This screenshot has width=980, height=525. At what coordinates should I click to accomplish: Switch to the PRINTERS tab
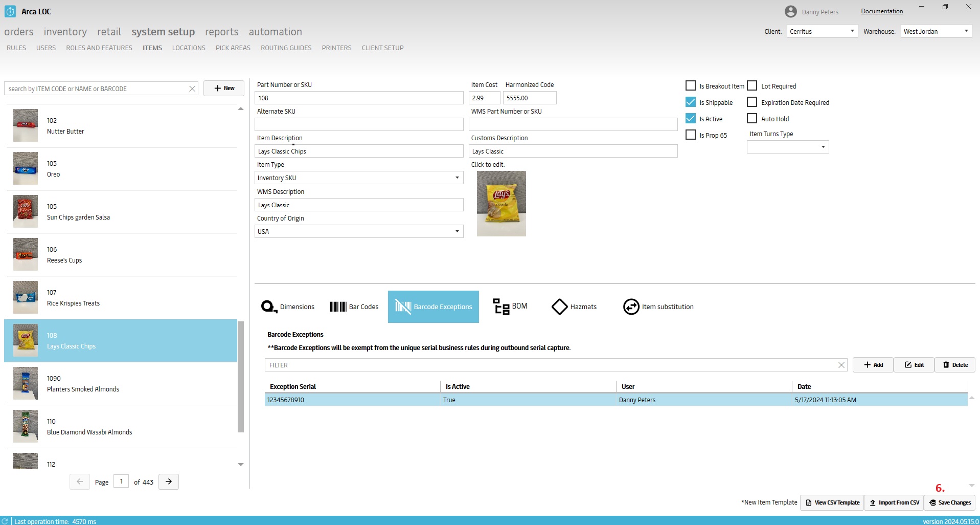pos(336,48)
